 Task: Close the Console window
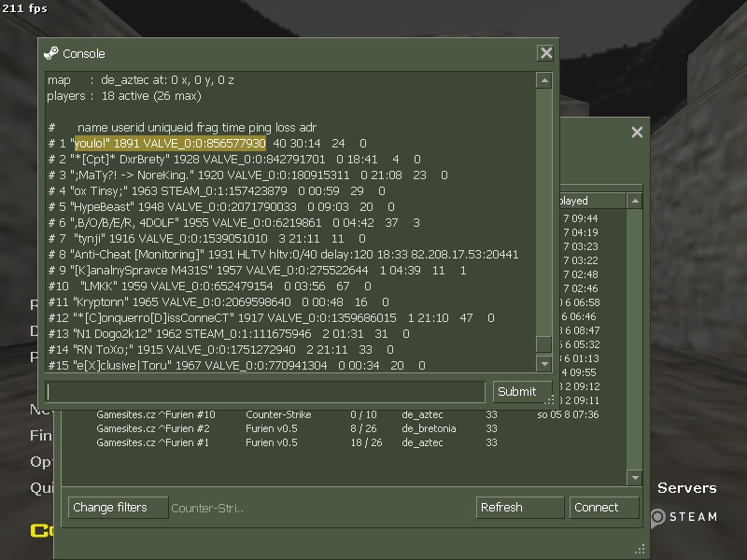(x=546, y=53)
